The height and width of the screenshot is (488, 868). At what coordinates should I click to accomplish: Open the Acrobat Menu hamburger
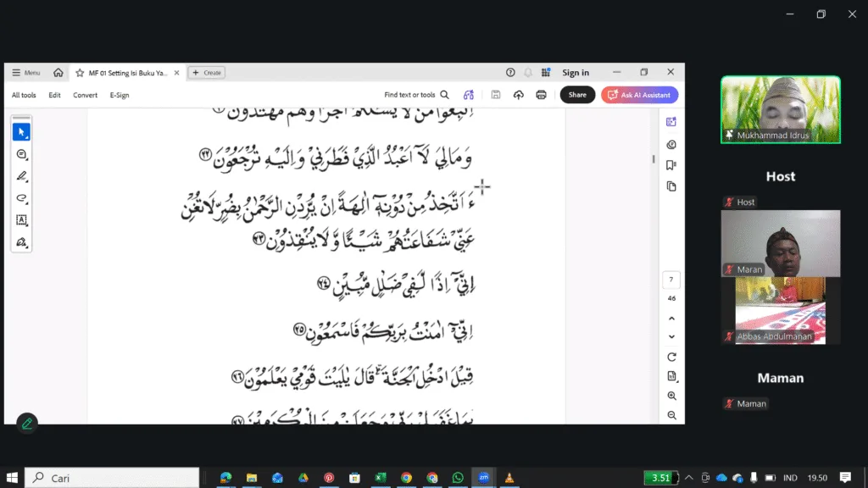click(x=25, y=73)
